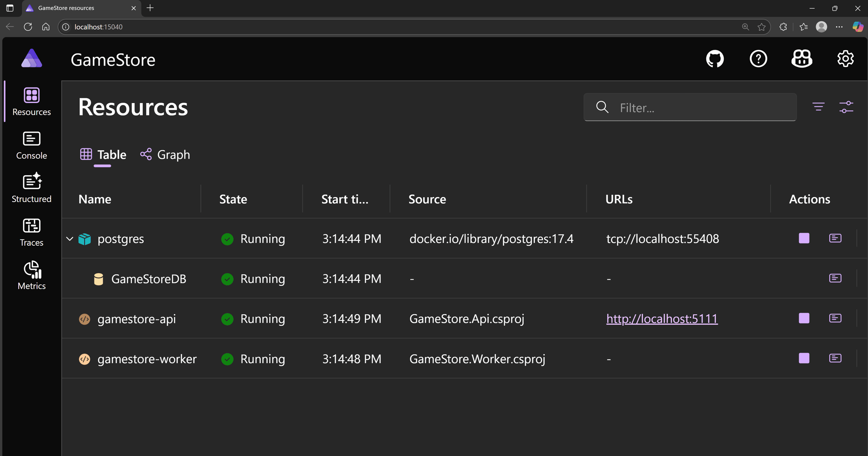Open dashboard settings gear
The image size is (868, 456).
[846, 59]
